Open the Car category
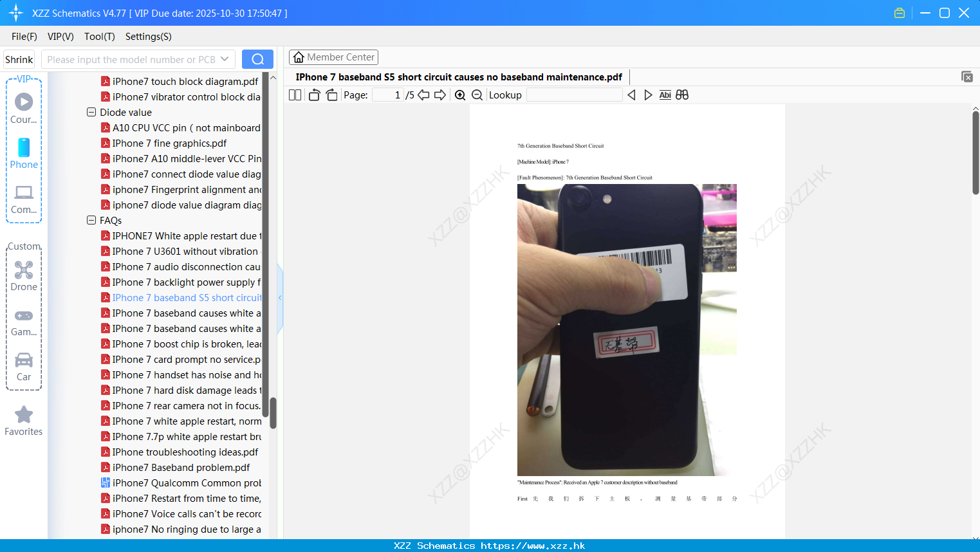980x552 pixels. click(24, 367)
